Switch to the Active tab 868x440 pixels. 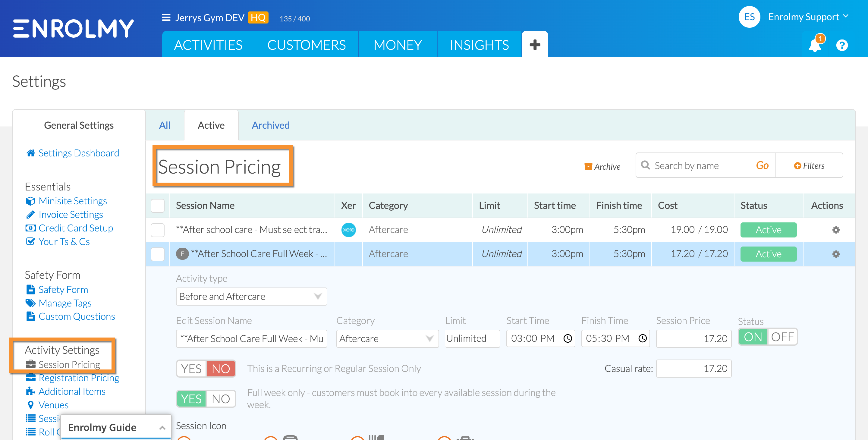click(x=211, y=125)
